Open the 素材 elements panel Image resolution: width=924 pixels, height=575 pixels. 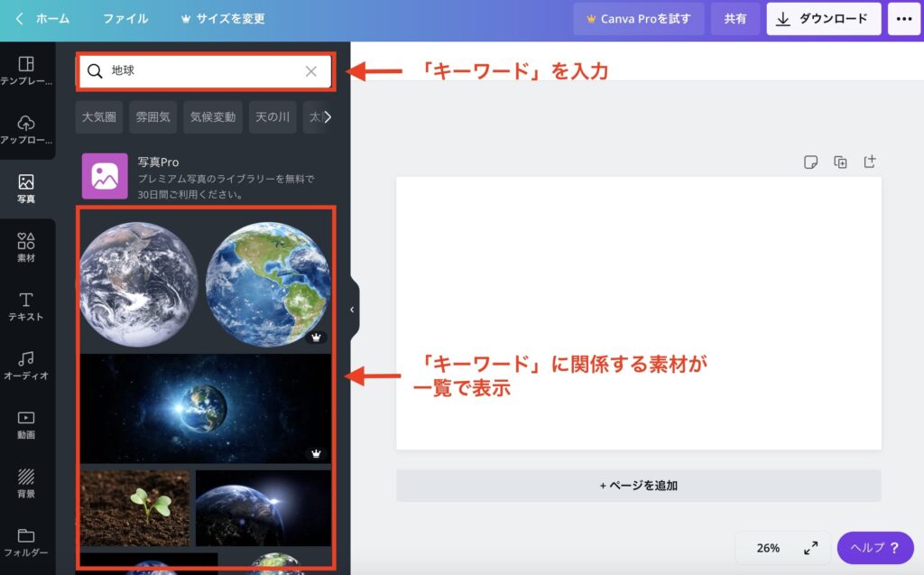coord(26,247)
